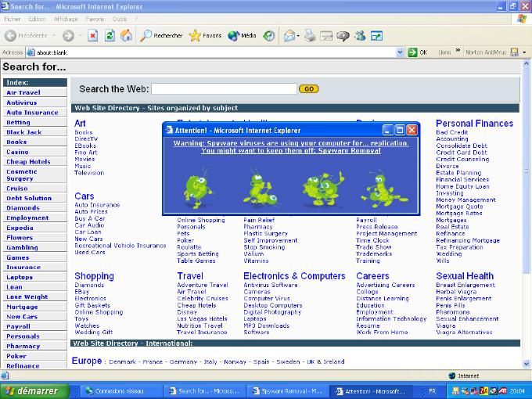Switch to Spyware Removal taskbar window
Image resolution: width=532 pixels, height=399 pixels.
click(288, 391)
